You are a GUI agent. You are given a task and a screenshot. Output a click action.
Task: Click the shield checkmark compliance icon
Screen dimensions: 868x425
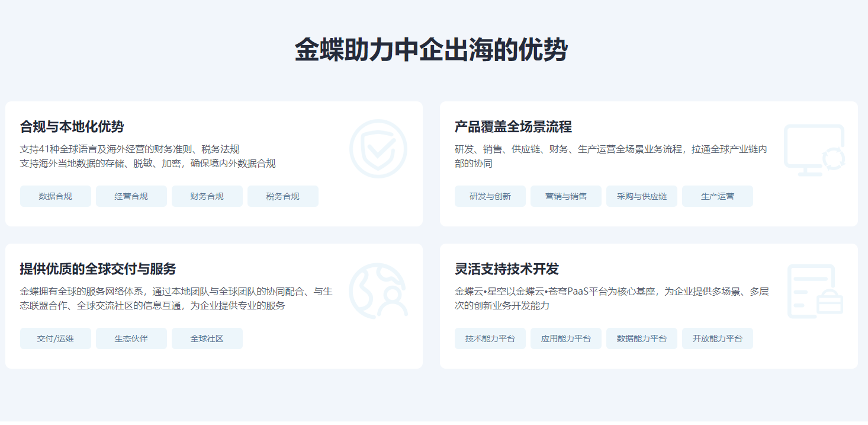(378, 149)
